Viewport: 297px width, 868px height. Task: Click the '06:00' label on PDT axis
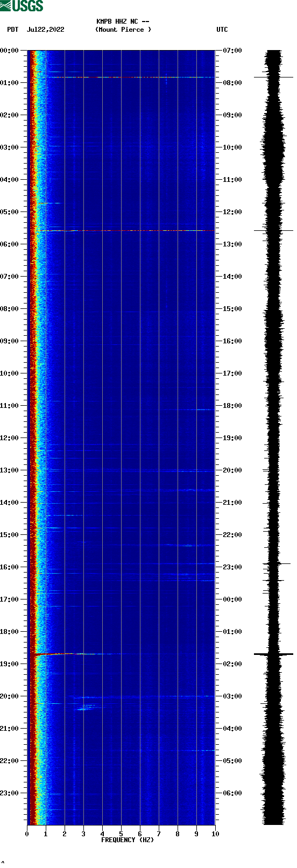(x=10, y=244)
